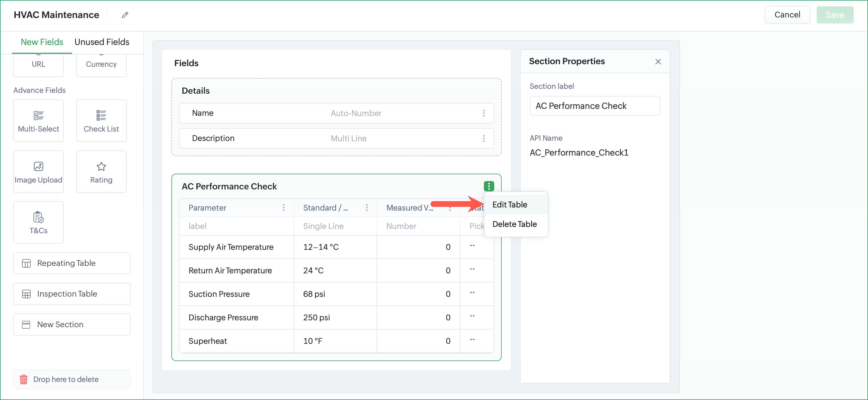The image size is (868, 400).
Task: Click the AC Performance Check section title
Action: pos(229,187)
